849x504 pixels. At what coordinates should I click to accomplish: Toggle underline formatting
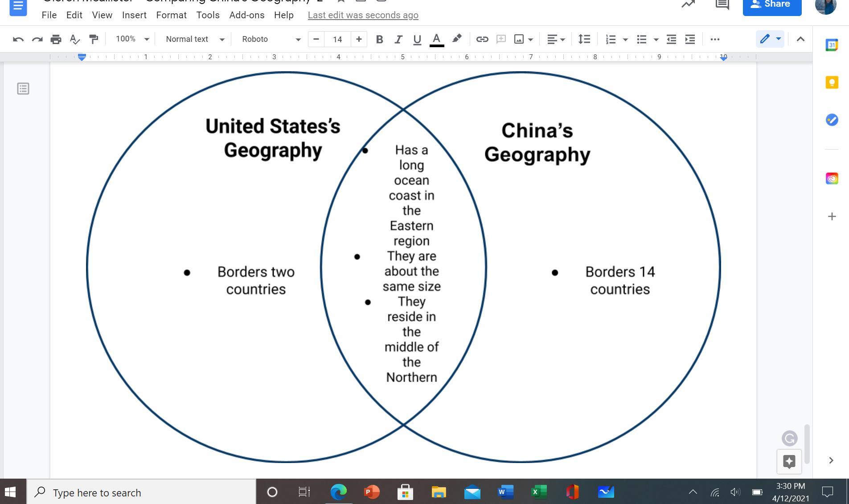(x=417, y=39)
